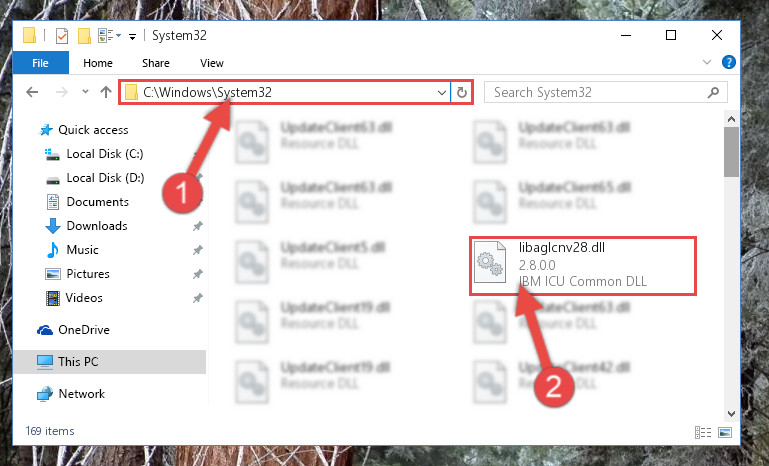
Task: Go back with the left arrow button
Action: [32, 92]
